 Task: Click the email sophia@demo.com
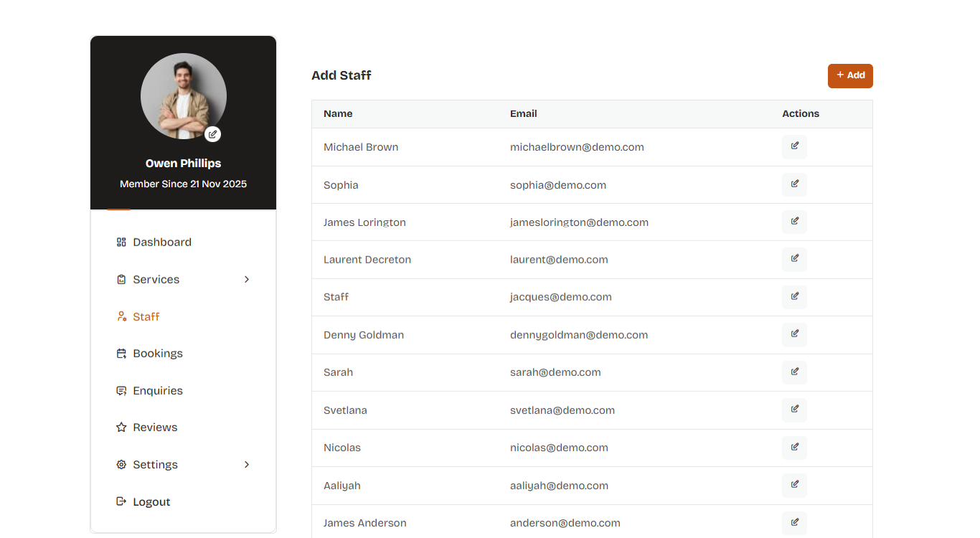558,185
